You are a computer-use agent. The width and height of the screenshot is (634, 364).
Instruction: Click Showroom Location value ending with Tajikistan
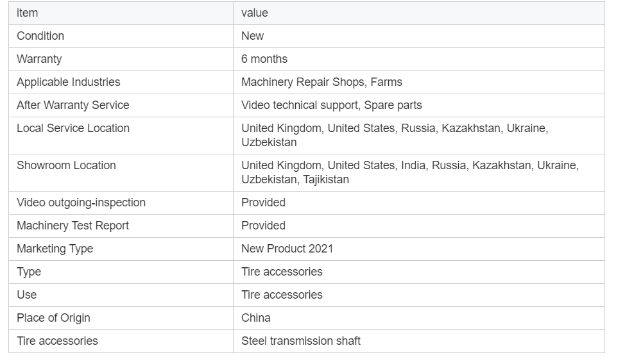(x=410, y=172)
